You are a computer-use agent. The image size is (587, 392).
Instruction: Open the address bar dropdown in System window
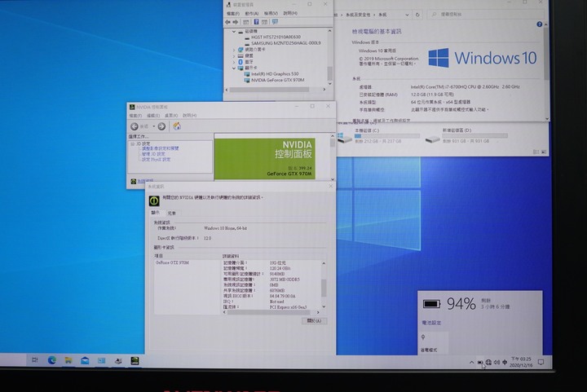407,15
